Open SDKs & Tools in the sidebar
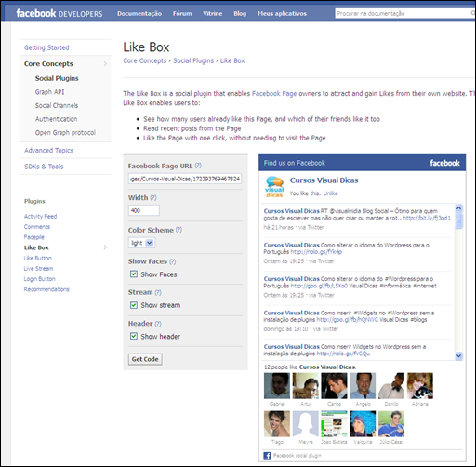Viewport: 476px width, 467px height. tap(44, 167)
